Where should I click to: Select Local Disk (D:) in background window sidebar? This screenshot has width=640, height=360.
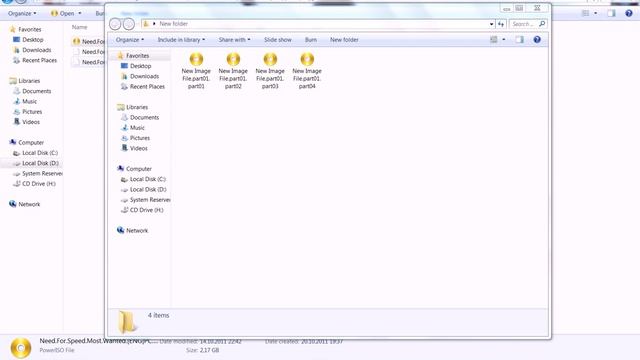pyautogui.click(x=36, y=163)
